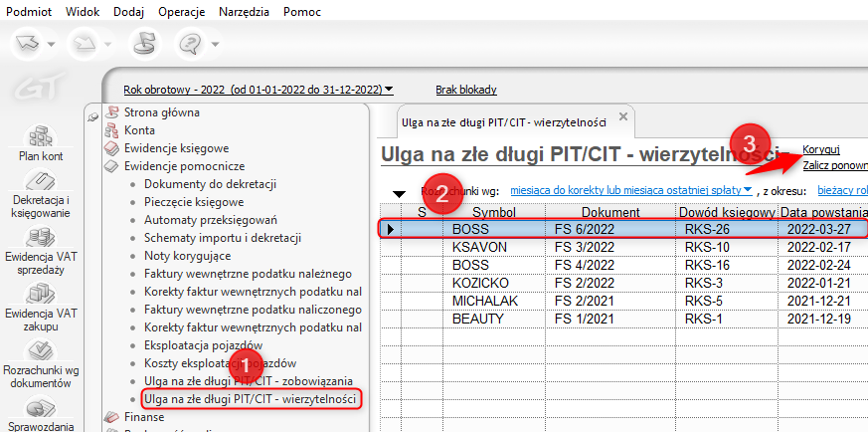
Task: Open Rozrachunki wg dokumentów module
Action: click(41, 364)
